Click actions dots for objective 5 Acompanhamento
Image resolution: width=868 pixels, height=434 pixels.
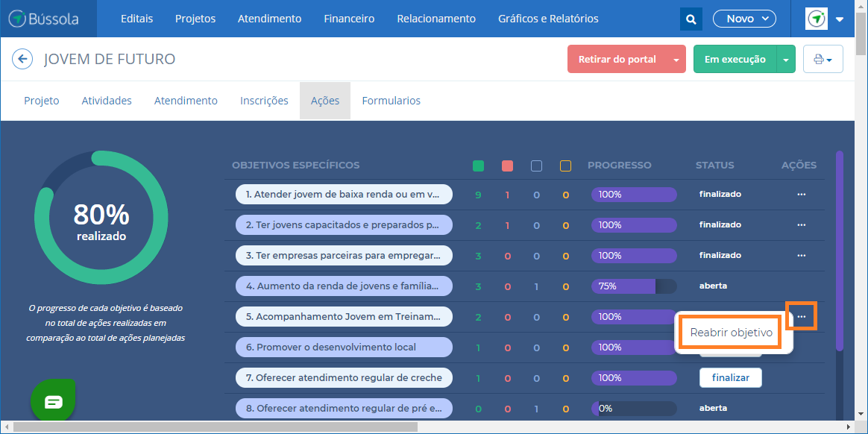click(x=801, y=317)
